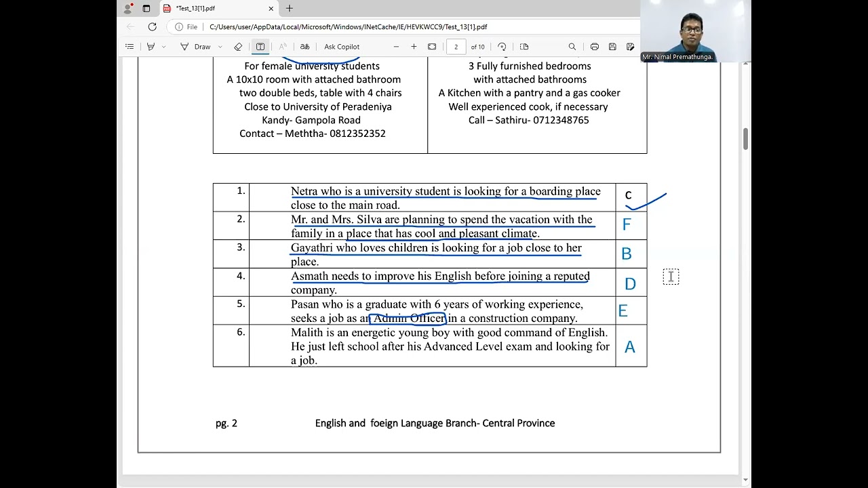Click the text 'Kandy- Gampola Road'
The image size is (868, 488).
pos(311,120)
